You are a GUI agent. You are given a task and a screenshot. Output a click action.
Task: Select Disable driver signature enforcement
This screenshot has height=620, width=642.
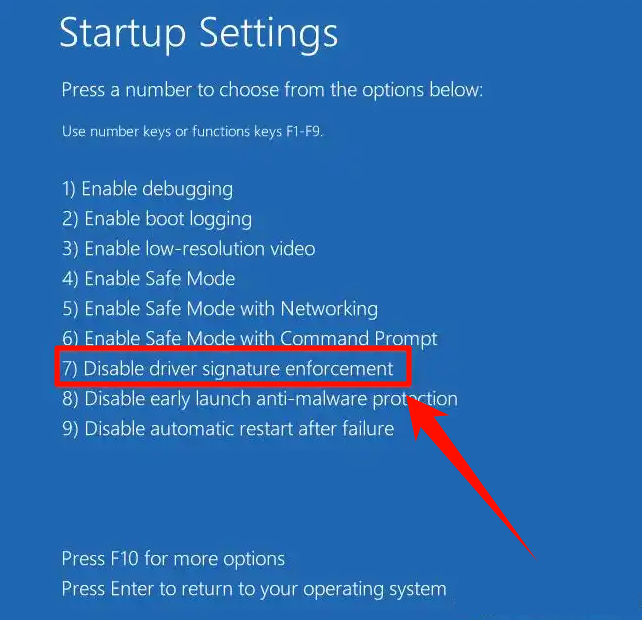[227, 369]
